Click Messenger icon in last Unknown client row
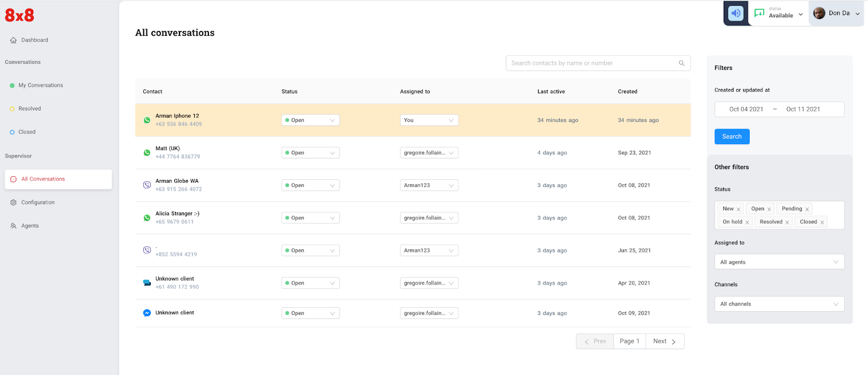868x375 pixels. point(146,313)
